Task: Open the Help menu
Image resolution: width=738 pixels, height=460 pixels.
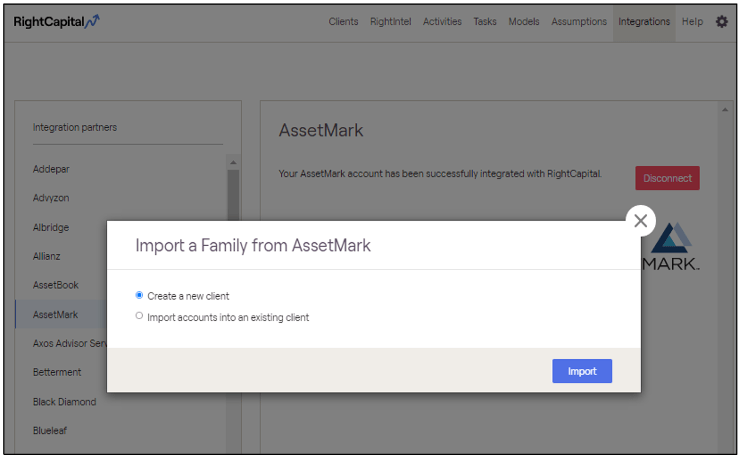Action: pos(692,22)
